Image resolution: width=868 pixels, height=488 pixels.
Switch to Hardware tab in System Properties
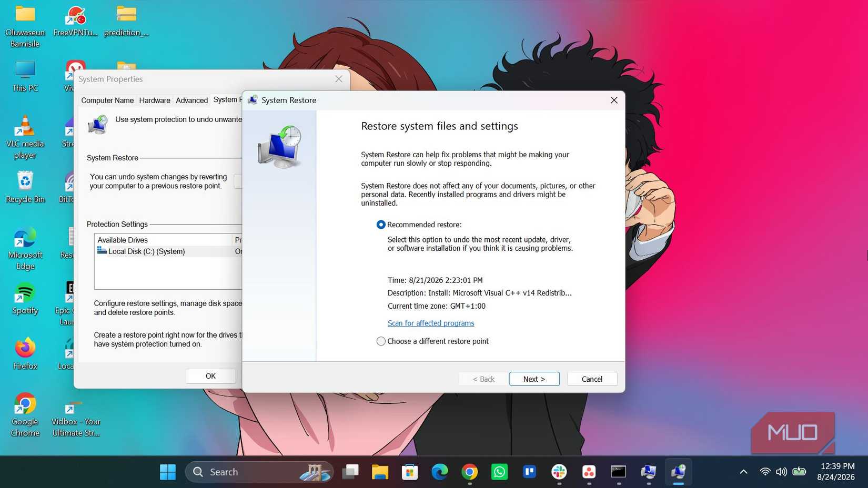[x=155, y=100]
